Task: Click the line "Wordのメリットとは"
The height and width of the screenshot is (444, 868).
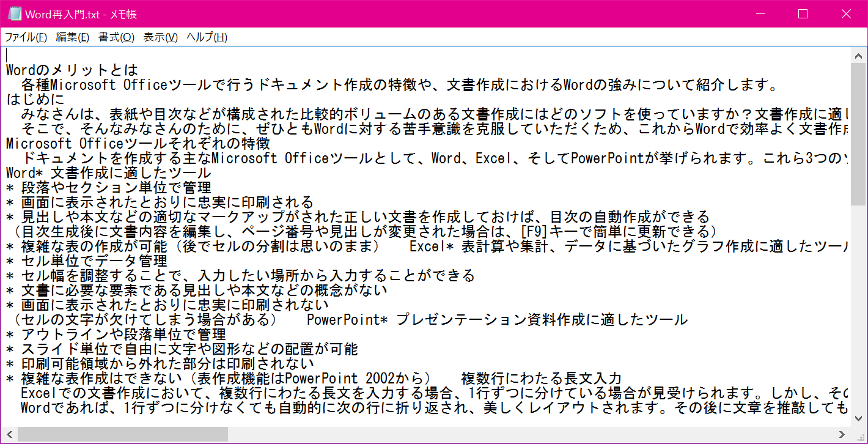Action: (x=72, y=70)
